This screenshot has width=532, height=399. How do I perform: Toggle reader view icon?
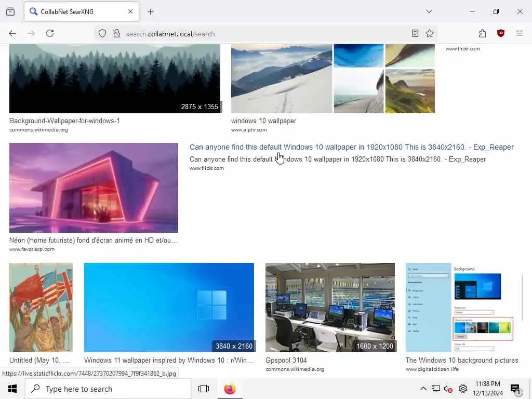coord(415,33)
